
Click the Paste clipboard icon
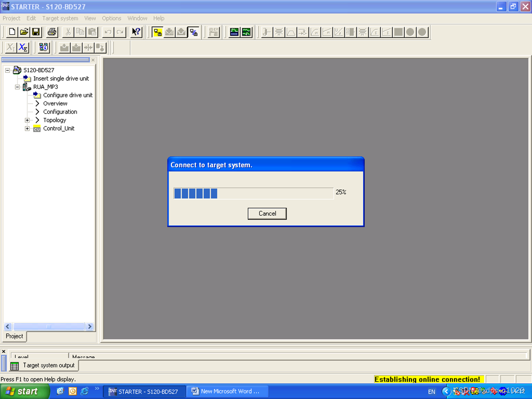92,32
